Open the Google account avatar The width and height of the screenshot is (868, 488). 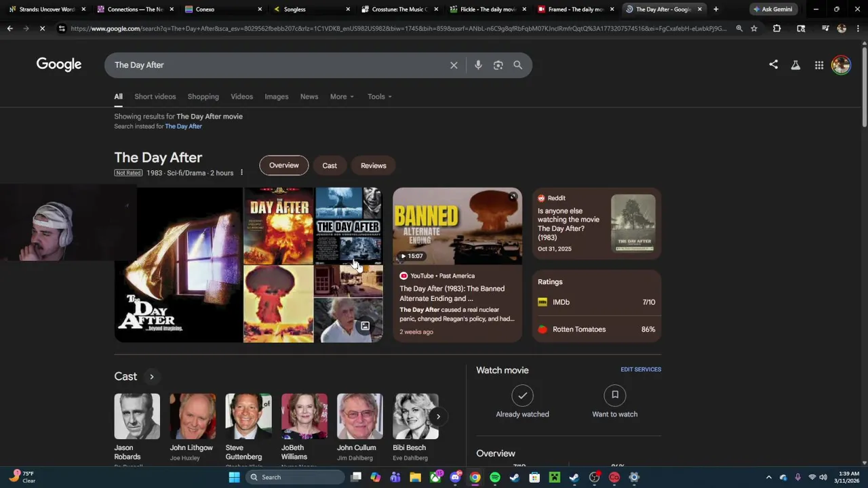click(841, 65)
